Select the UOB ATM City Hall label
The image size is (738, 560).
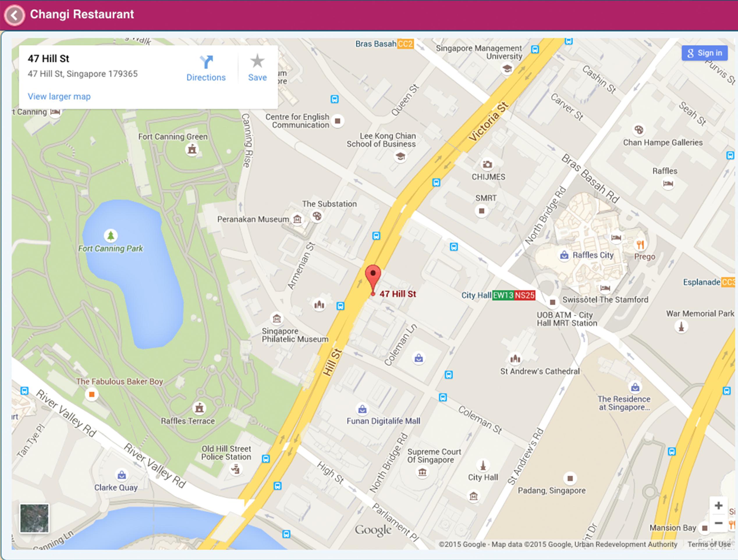pos(567,319)
